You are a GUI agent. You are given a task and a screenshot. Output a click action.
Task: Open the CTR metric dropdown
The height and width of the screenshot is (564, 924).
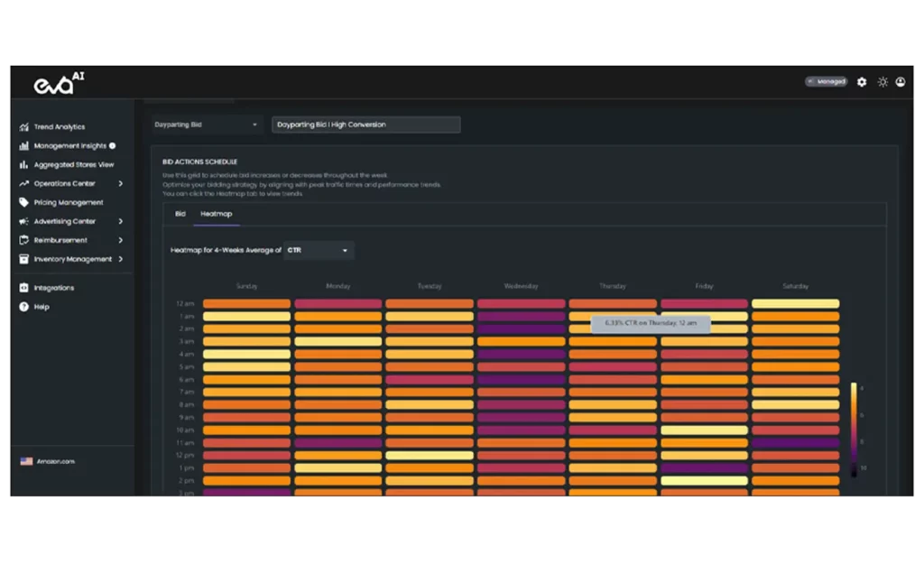[319, 250]
